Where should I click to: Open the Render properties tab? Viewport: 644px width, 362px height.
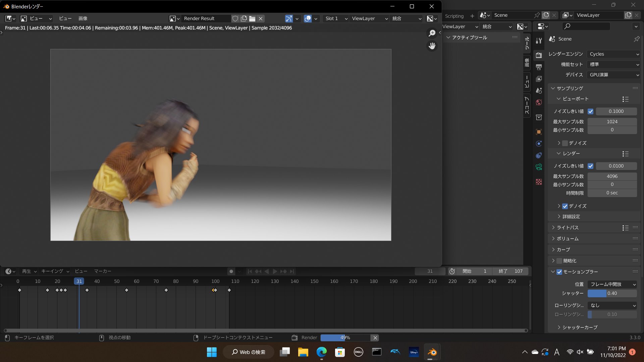[539, 55]
